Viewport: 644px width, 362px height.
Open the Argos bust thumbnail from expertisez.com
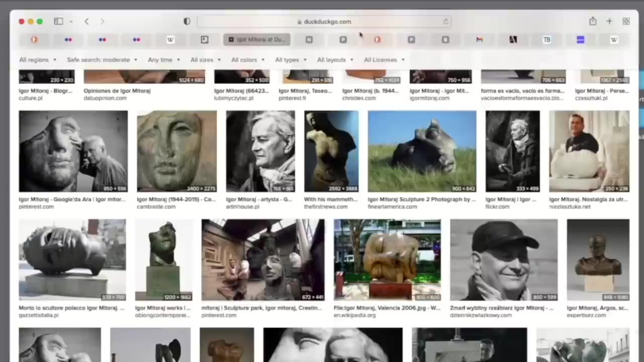tap(598, 260)
